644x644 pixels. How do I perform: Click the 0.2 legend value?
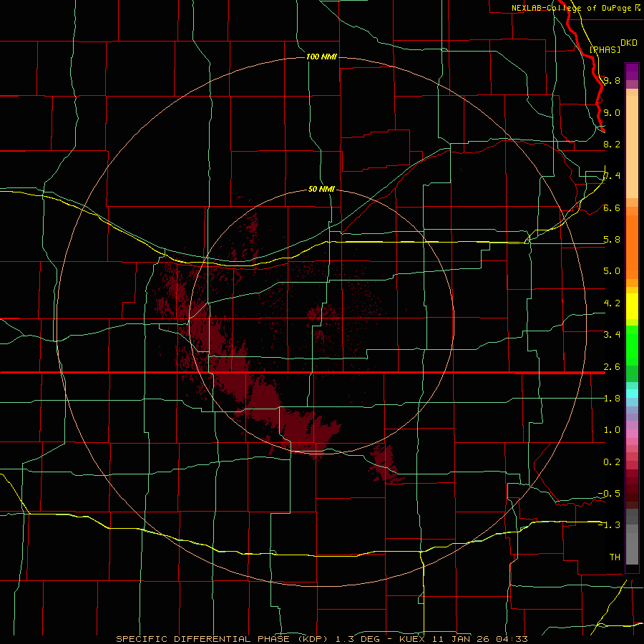[x=612, y=462]
